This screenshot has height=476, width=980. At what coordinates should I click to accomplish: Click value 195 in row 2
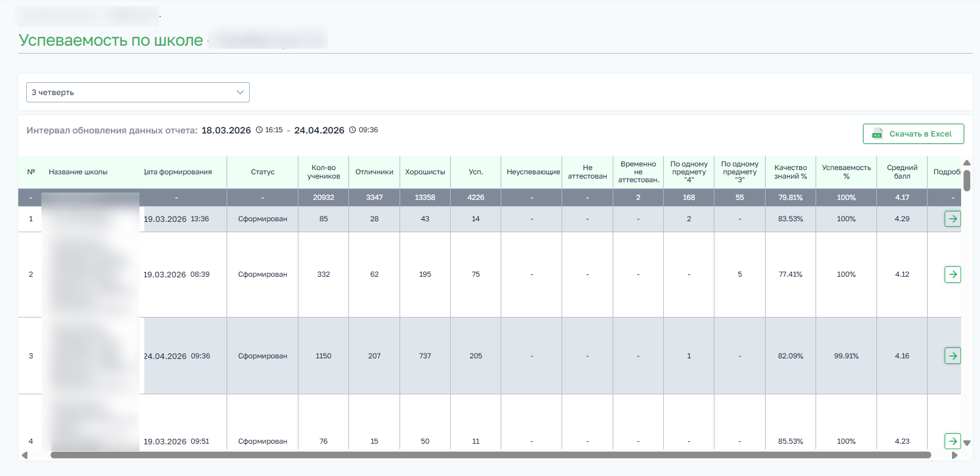[425, 274]
